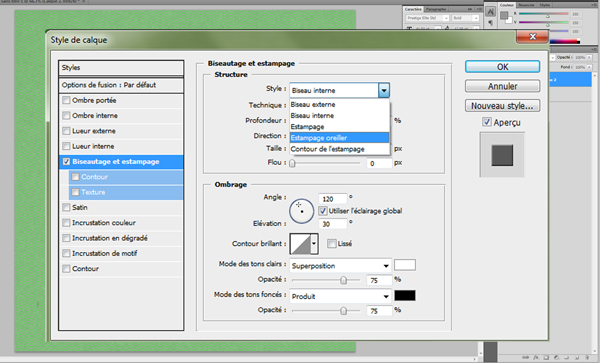This screenshot has height=363, width=600.
Task: Close the Style de calque dialog
Action: point(532,37)
